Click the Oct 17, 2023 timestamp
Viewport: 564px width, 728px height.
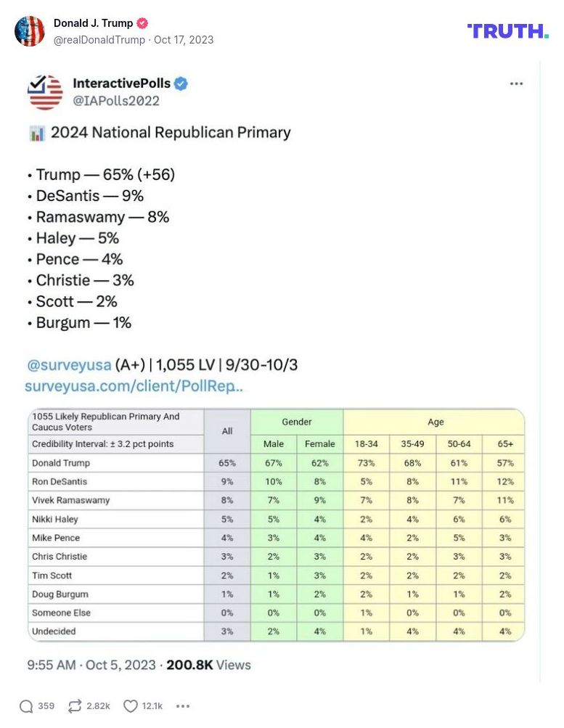187,40
